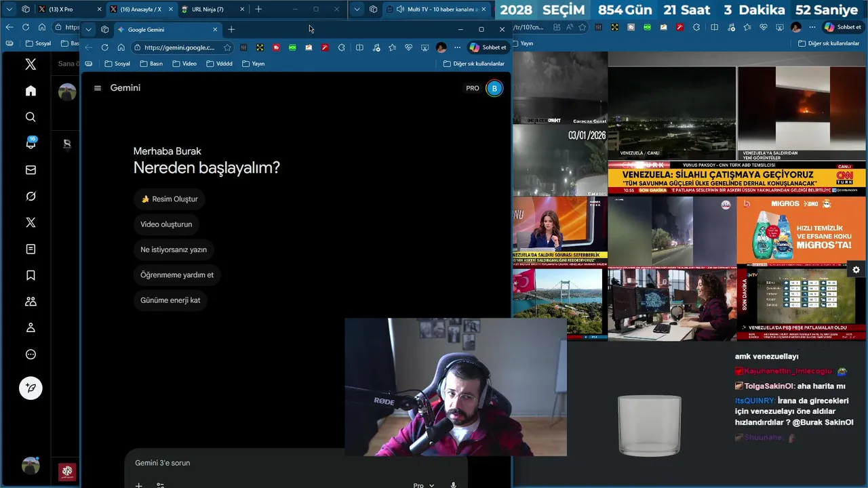Go to home page in Gemini window
This screenshot has width=868, height=488.
(121, 47)
